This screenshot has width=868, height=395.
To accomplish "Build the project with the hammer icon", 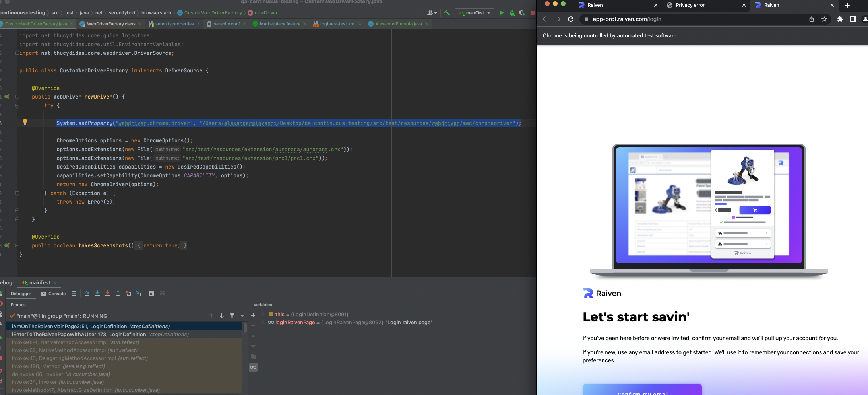I will [x=447, y=13].
